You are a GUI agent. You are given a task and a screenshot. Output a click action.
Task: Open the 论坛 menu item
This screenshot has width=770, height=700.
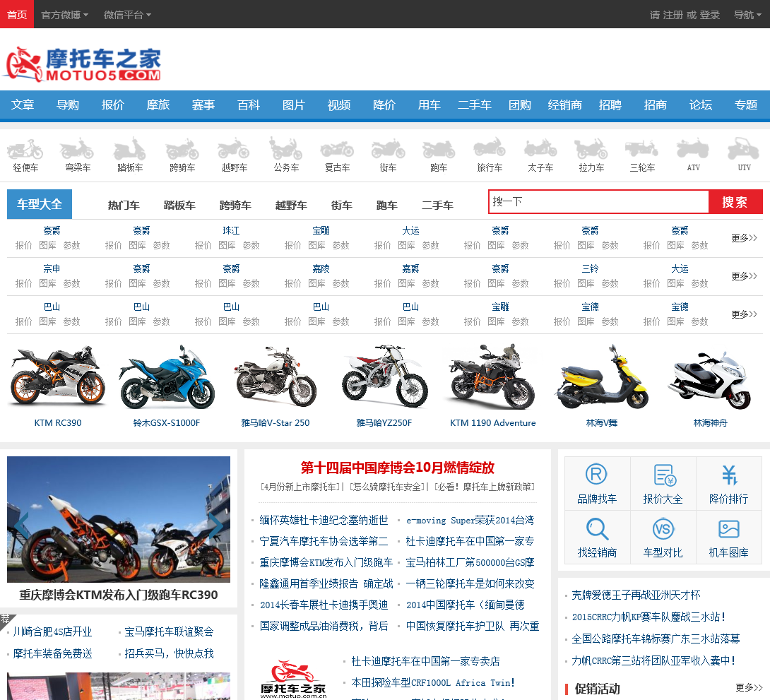[700, 105]
